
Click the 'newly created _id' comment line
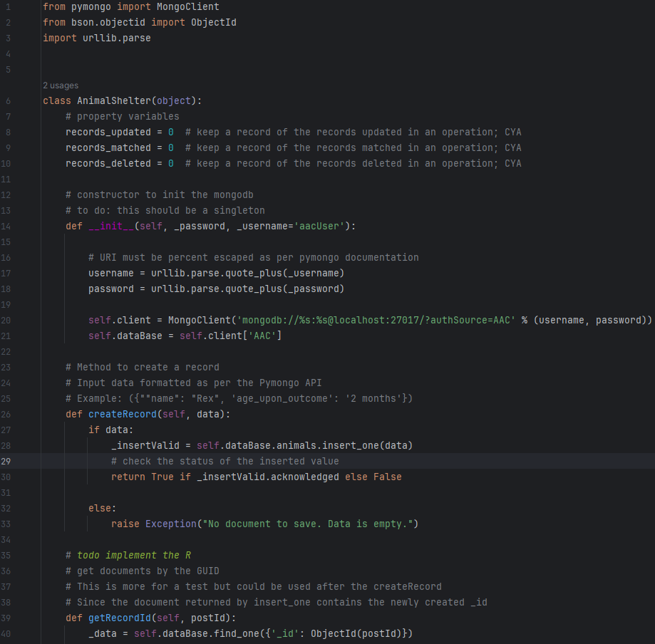pyautogui.click(x=276, y=602)
